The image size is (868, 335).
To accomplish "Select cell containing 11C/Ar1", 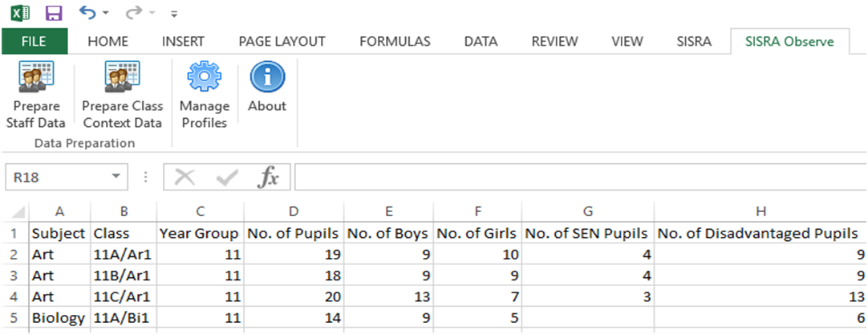I will coord(123,296).
